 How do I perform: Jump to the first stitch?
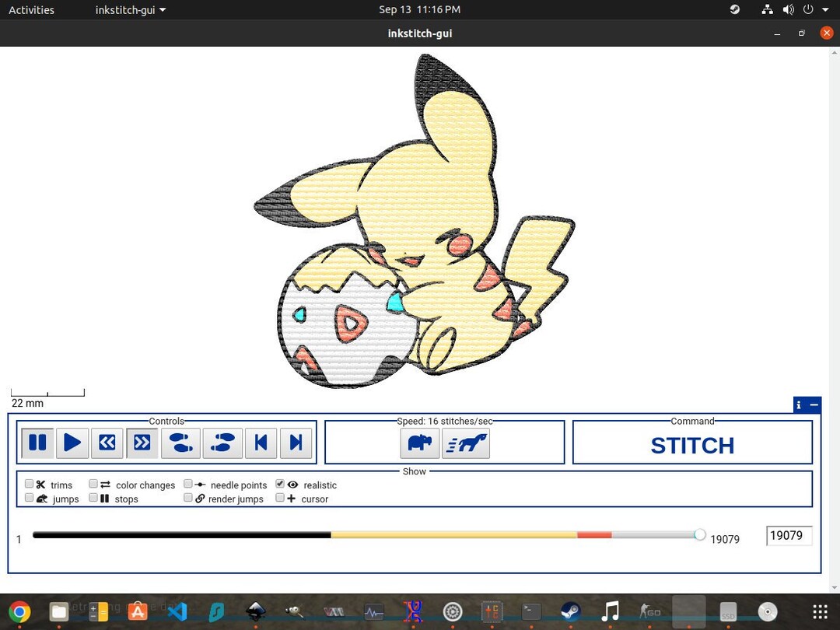click(261, 443)
